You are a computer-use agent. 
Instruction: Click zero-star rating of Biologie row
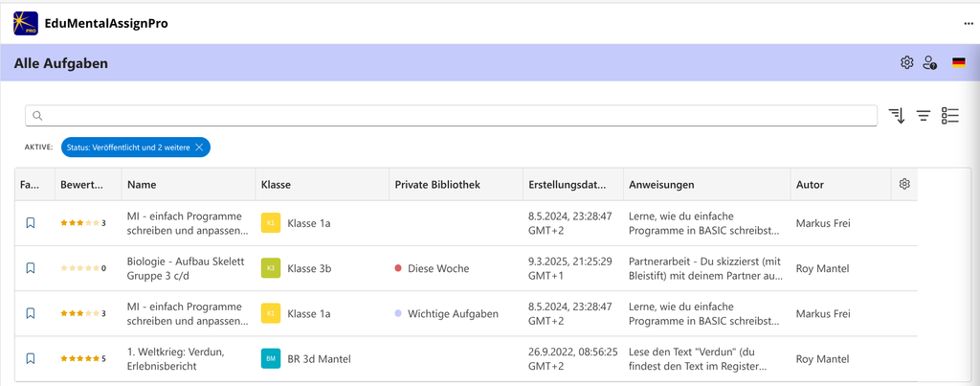(x=82, y=268)
